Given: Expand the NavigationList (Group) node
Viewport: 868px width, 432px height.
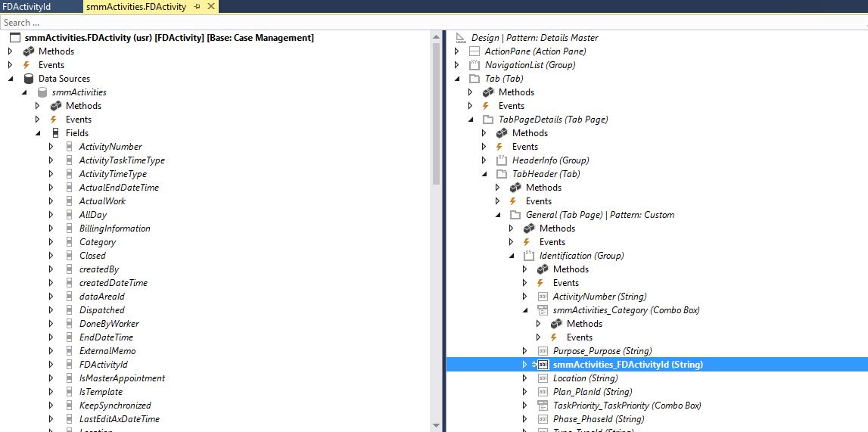Looking at the screenshot, I should [x=456, y=65].
